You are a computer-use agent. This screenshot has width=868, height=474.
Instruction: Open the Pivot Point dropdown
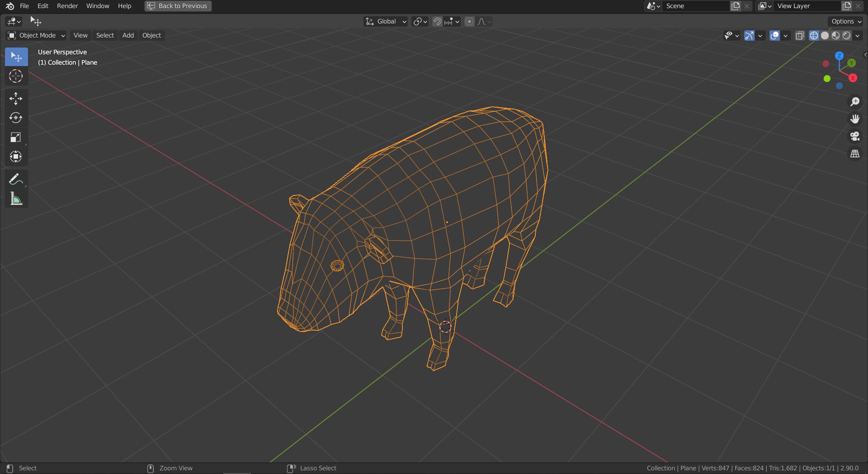click(420, 21)
